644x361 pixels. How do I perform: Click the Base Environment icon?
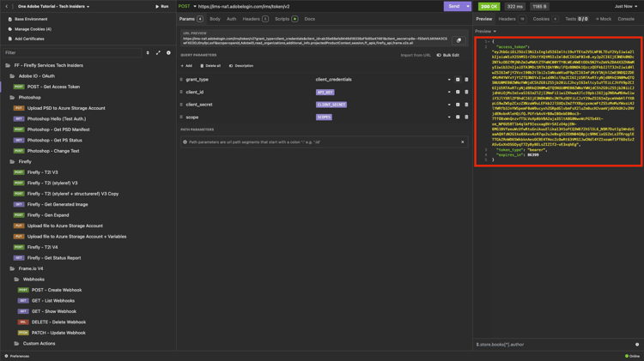tap(9, 19)
